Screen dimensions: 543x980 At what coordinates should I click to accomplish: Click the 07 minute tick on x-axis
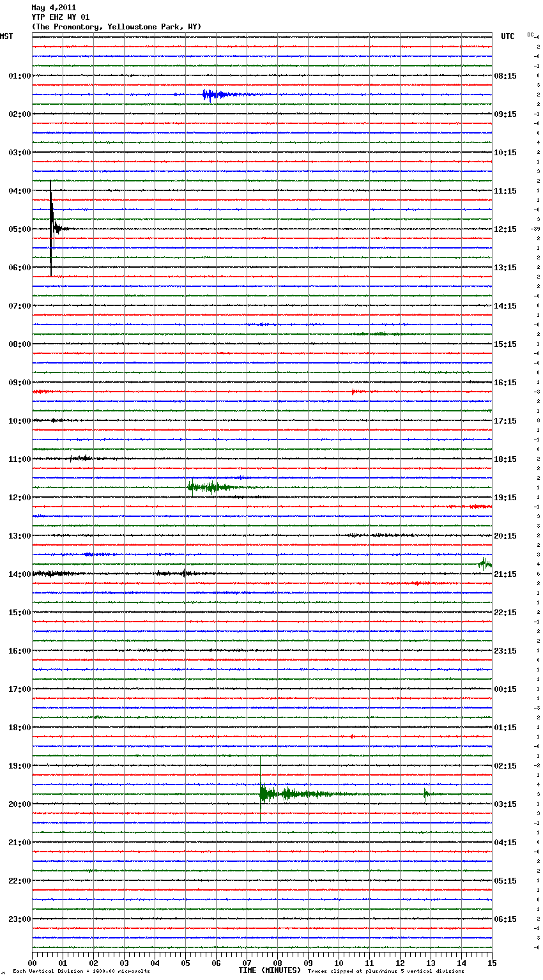tap(247, 963)
